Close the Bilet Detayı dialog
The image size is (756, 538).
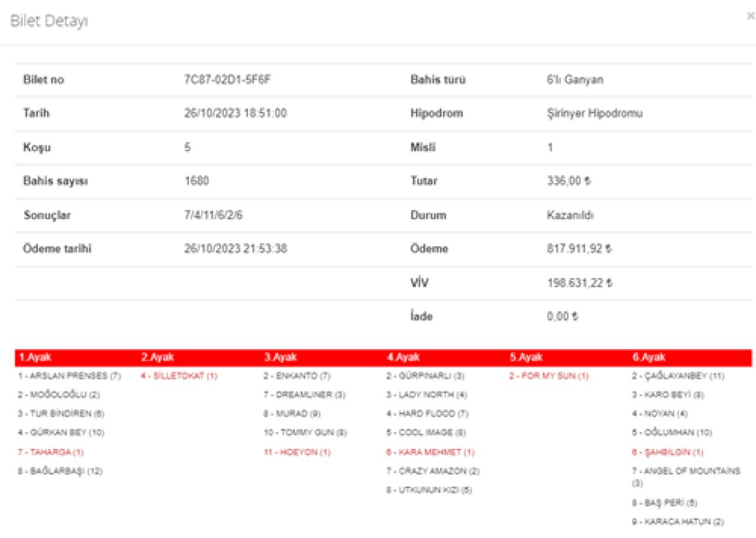tap(750, 17)
